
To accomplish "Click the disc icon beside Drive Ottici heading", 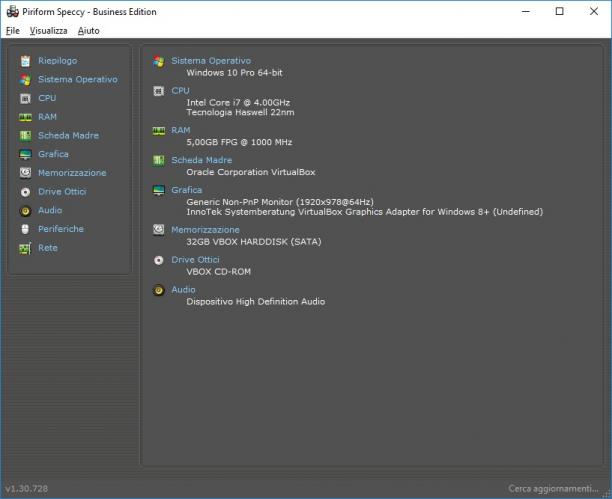I will pos(158,260).
